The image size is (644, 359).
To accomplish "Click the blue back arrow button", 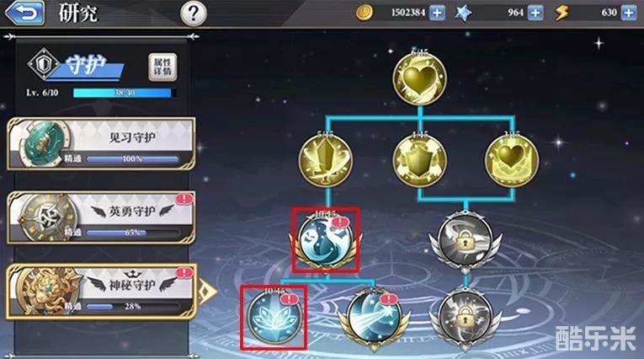I will [24, 13].
